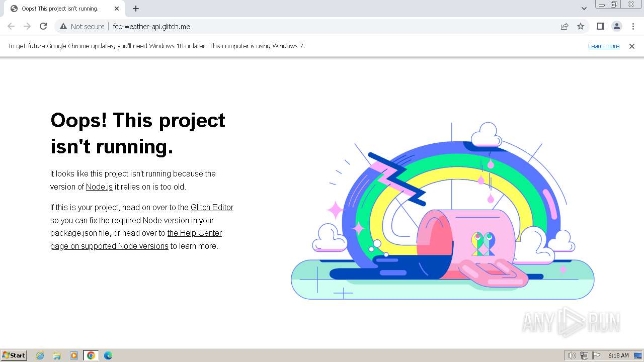Click the 'Oops! This project isn't running.' heading
Viewport: 644px width, 362px height.
138,133
